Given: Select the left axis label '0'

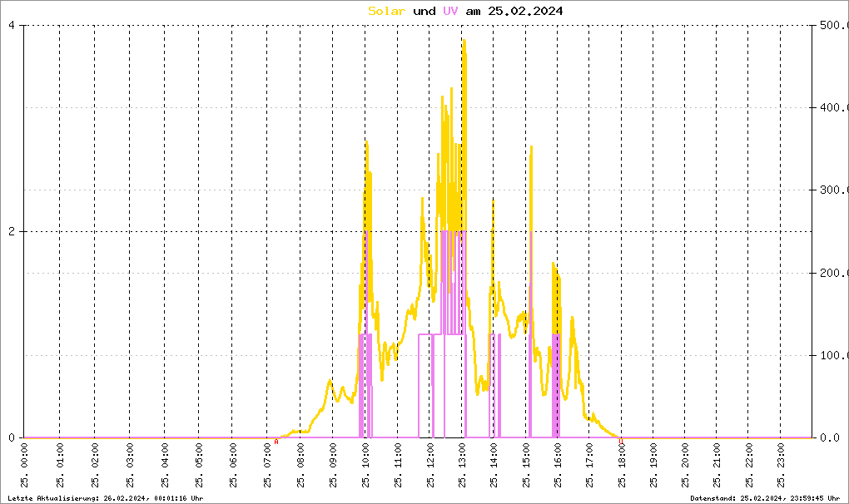Looking at the screenshot, I should point(12,437).
